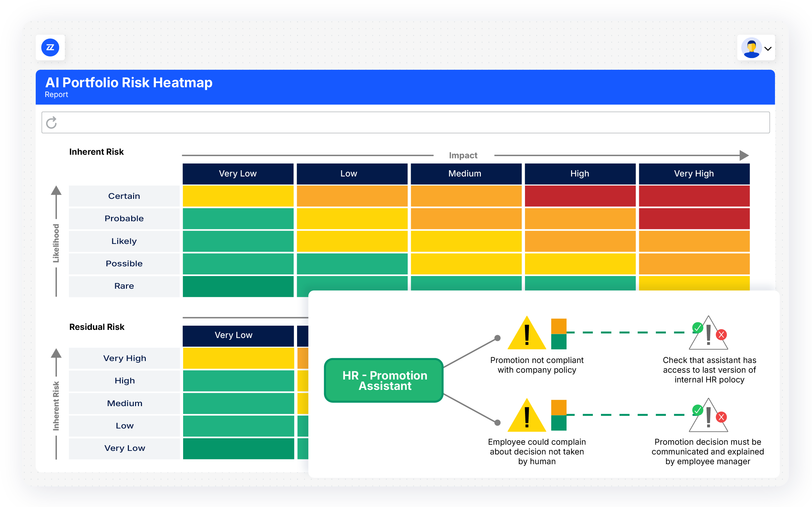Click the orange cell at Likely / High

click(580, 241)
